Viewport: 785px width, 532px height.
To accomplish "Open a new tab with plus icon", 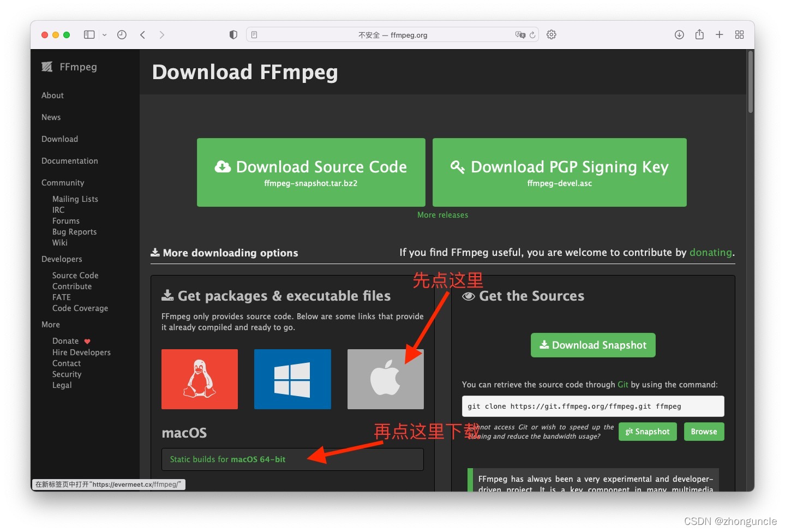I will tap(720, 35).
